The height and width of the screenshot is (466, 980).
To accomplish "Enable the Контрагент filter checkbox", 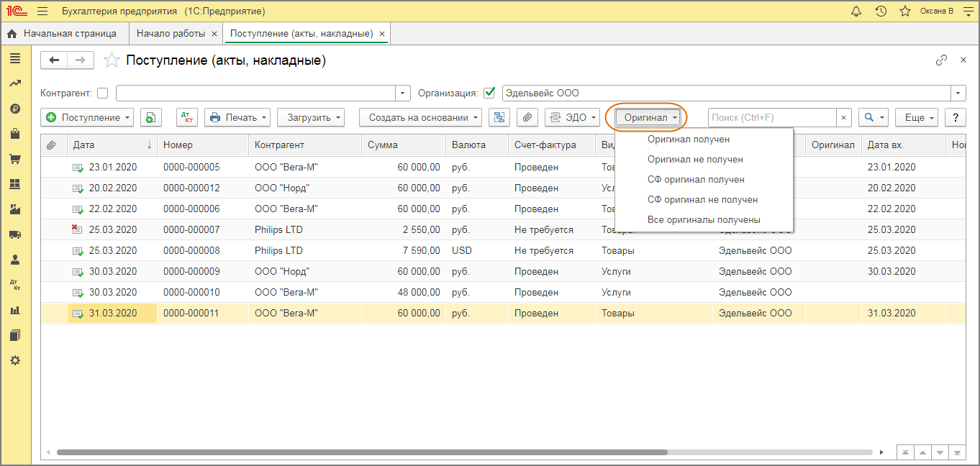I will 103,93.
